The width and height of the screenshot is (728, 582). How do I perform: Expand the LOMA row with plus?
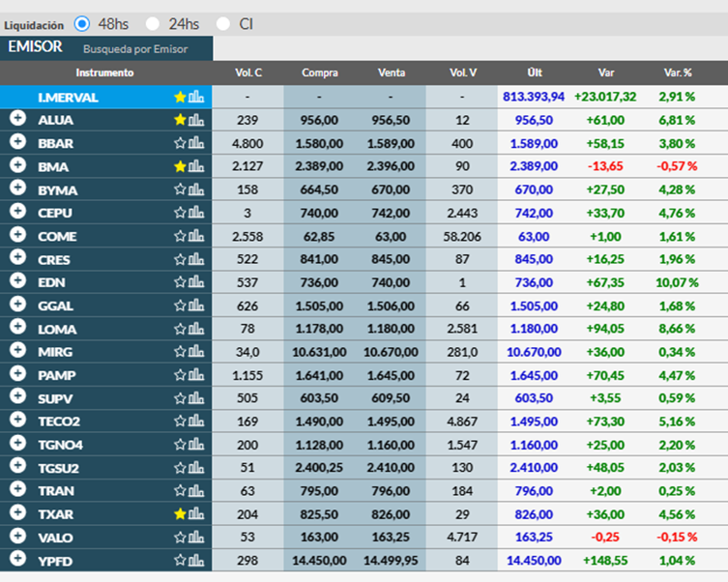[x=17, y=327]
